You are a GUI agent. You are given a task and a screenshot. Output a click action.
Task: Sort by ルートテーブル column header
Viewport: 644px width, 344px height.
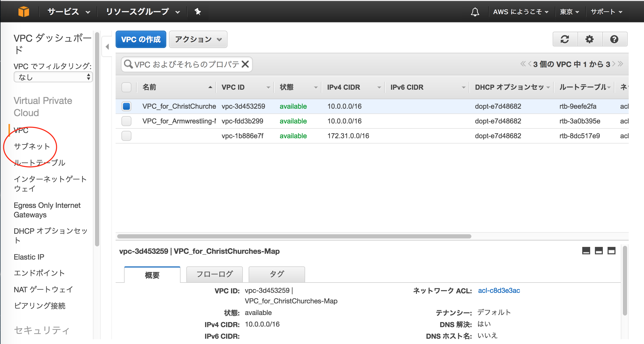585,87
